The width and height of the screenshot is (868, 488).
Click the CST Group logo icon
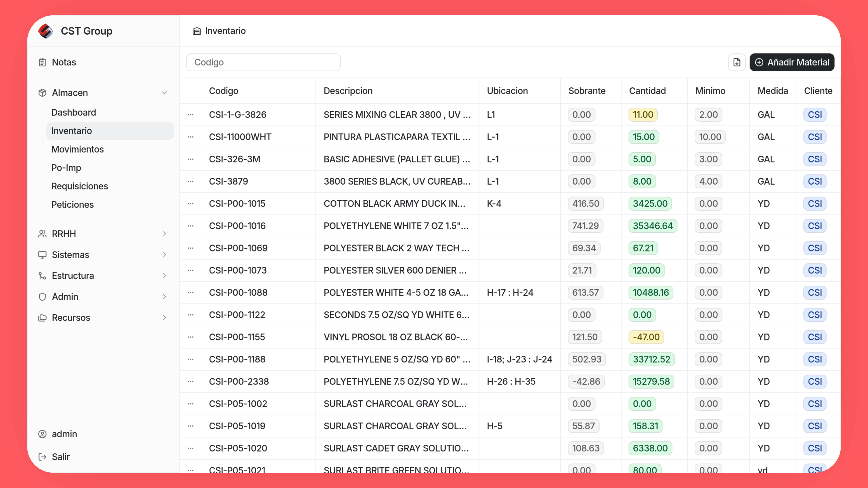(45, 31)
